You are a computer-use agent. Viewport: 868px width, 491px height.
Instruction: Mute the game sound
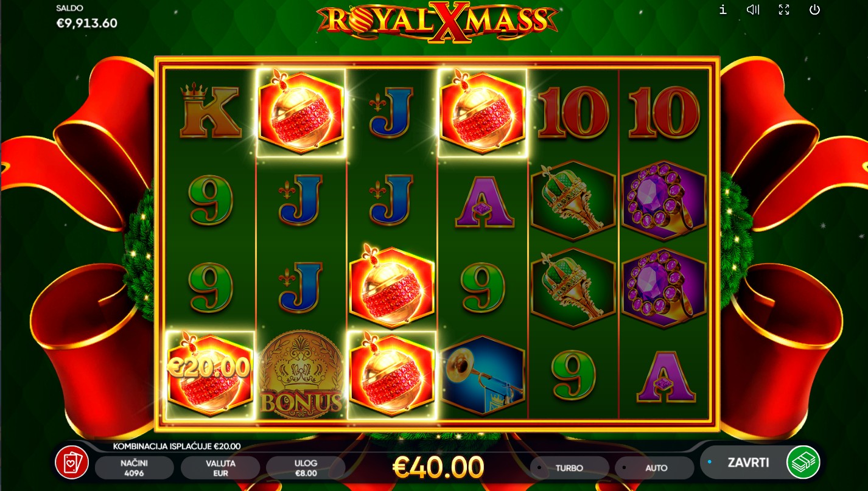tap(754, 10)
